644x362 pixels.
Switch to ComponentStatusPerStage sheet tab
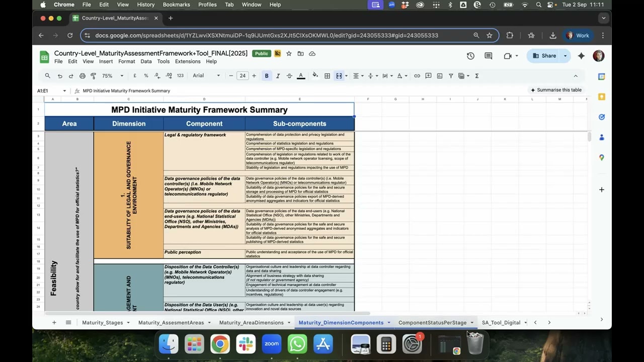coord(433,322)
